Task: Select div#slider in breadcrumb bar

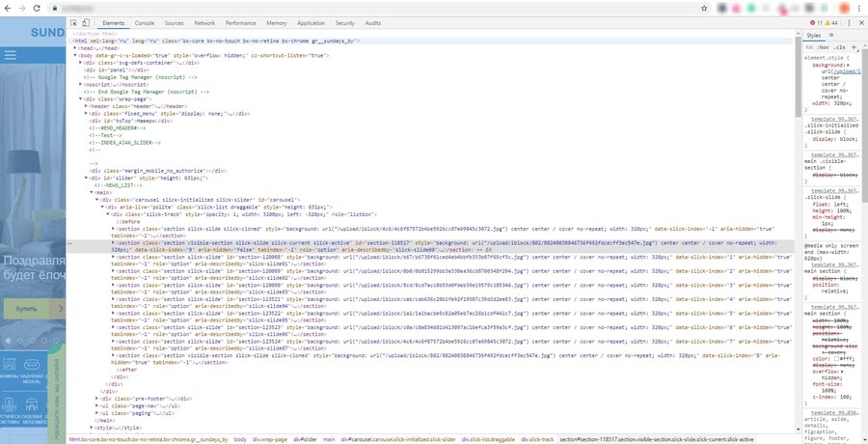Action: [x=305, y=439]
